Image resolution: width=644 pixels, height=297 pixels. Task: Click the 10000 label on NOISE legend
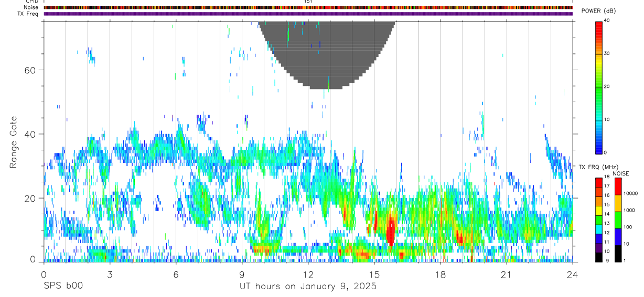pos(630,193)
